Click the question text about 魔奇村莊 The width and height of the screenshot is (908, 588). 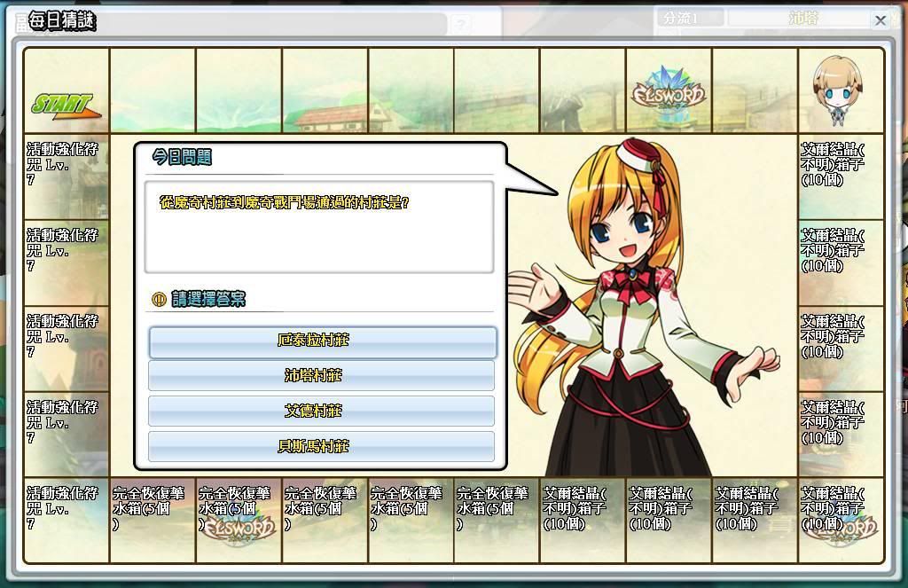pos(285,203)
